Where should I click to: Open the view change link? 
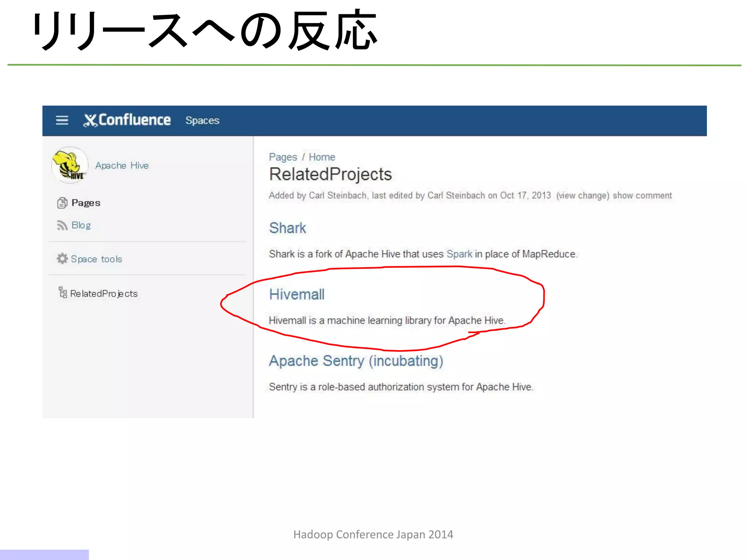pos(582,196)
